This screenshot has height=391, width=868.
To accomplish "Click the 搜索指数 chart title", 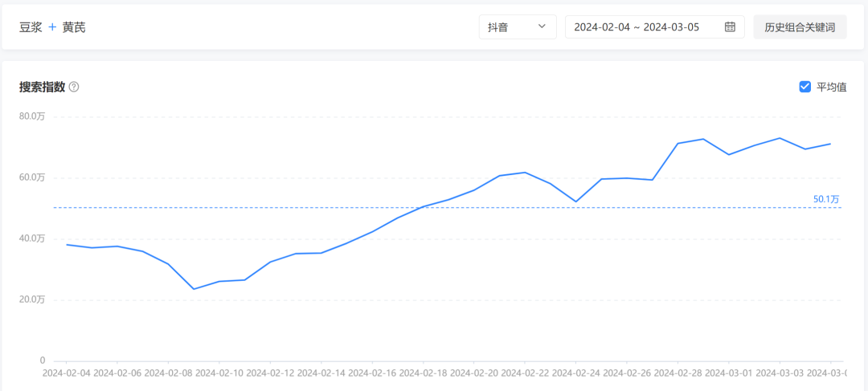I will 42,87.
